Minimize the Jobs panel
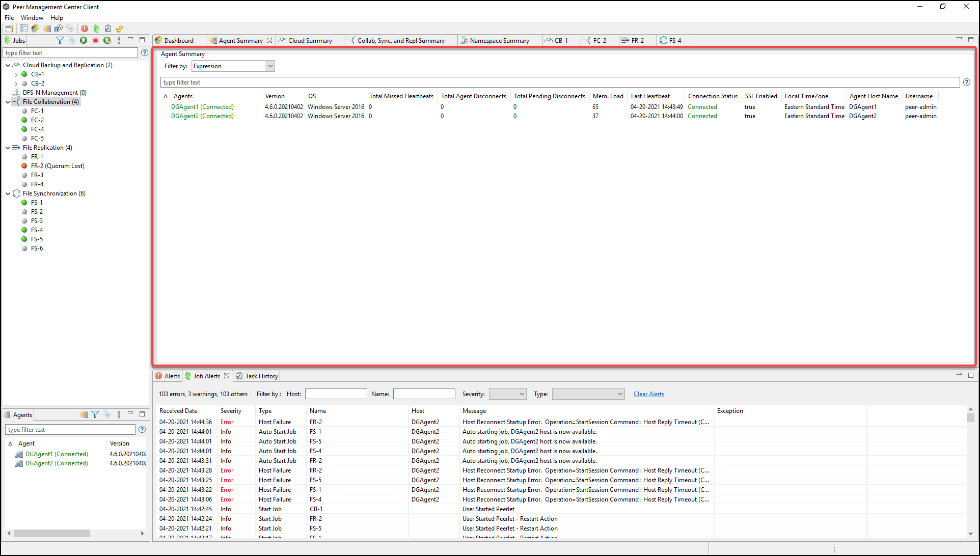The height and width of the screenshot is (556, 980). click(130, 39)
